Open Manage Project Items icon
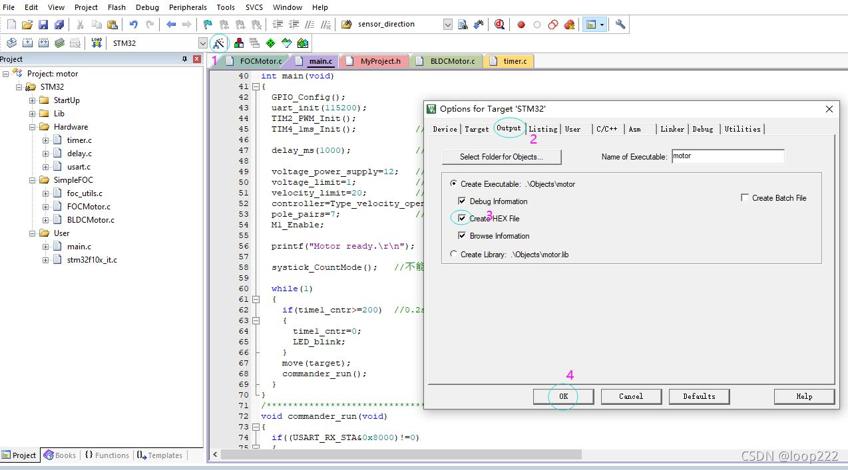The image size is (848, 470). pos(238,43)
